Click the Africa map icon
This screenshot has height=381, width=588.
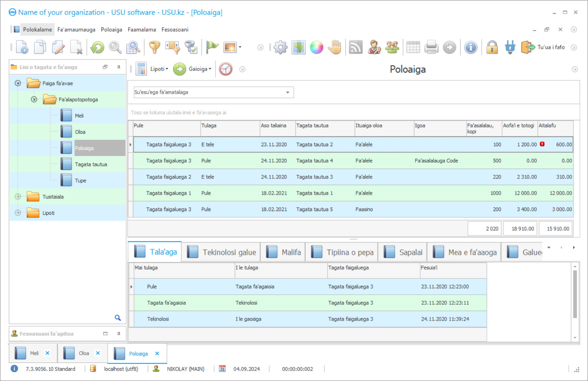click(x=298, y=47)
